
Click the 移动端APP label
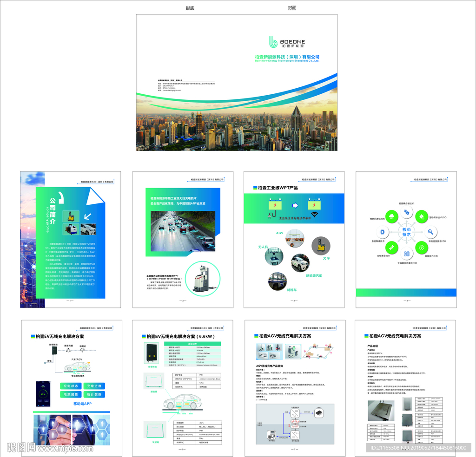coord(82,404)
